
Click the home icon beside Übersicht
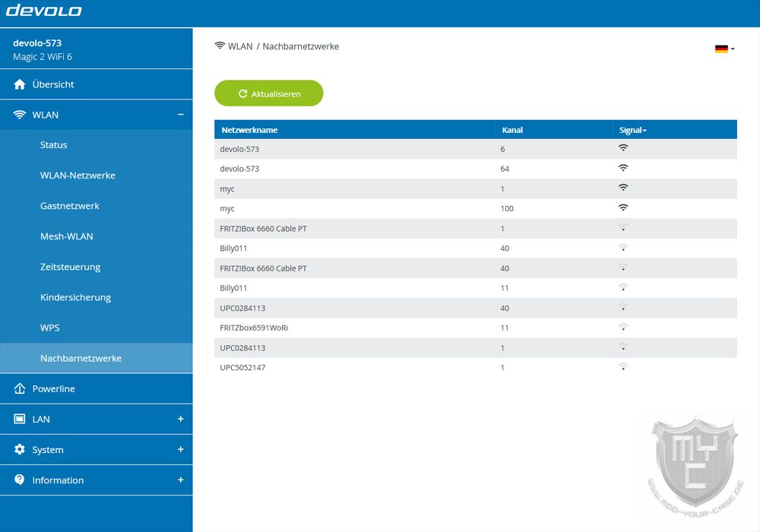[x=20, y=84]
